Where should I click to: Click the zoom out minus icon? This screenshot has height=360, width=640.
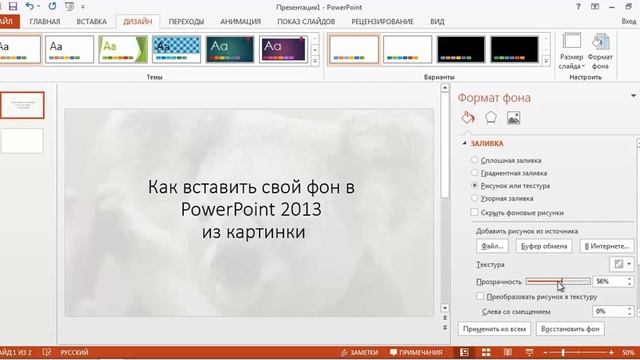pos(545,352)
